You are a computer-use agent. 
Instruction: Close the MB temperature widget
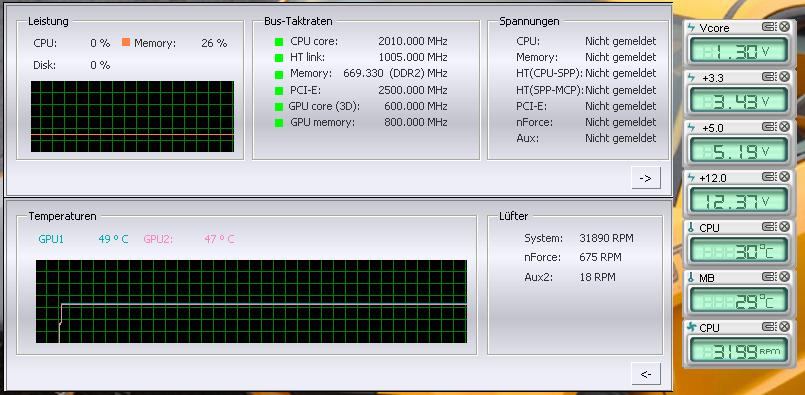[x=784, y=277]
